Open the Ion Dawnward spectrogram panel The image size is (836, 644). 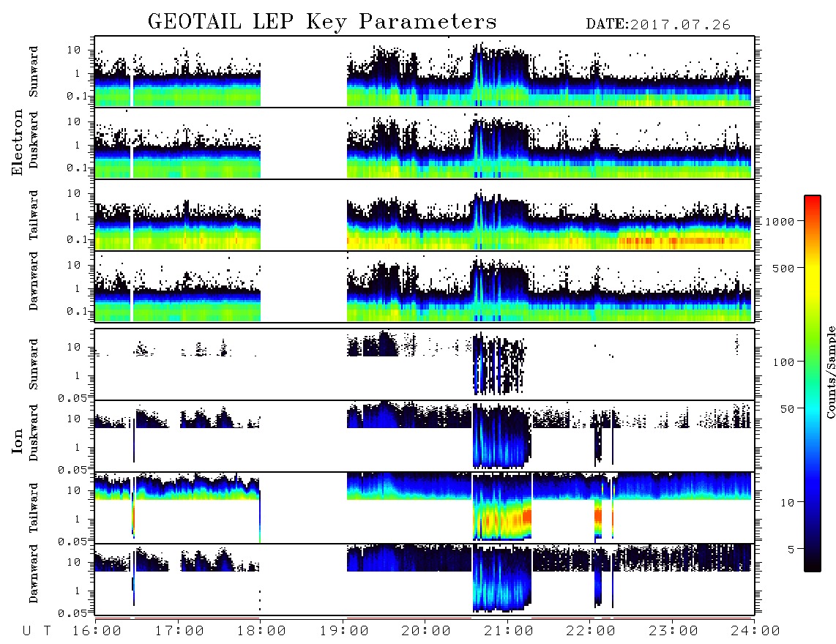[x=425, y=579]
